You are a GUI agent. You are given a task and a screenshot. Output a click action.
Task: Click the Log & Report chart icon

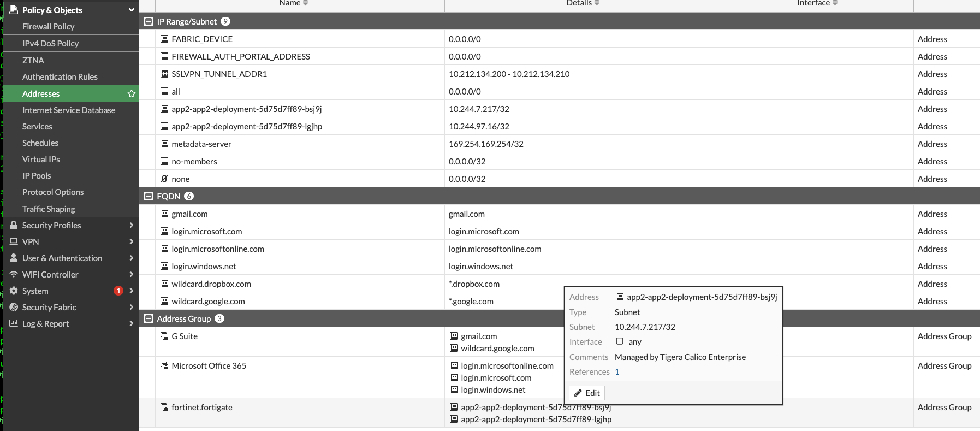click(x=14, y=323)
